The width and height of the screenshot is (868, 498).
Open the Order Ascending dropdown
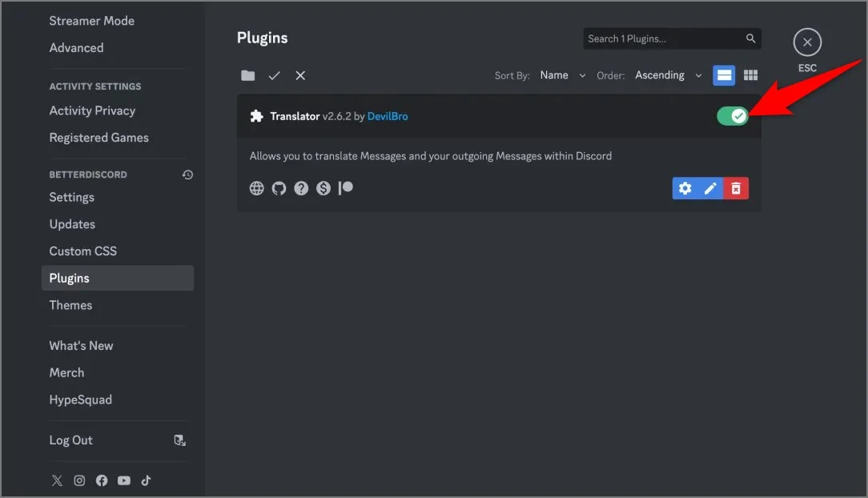pos(668,75)
